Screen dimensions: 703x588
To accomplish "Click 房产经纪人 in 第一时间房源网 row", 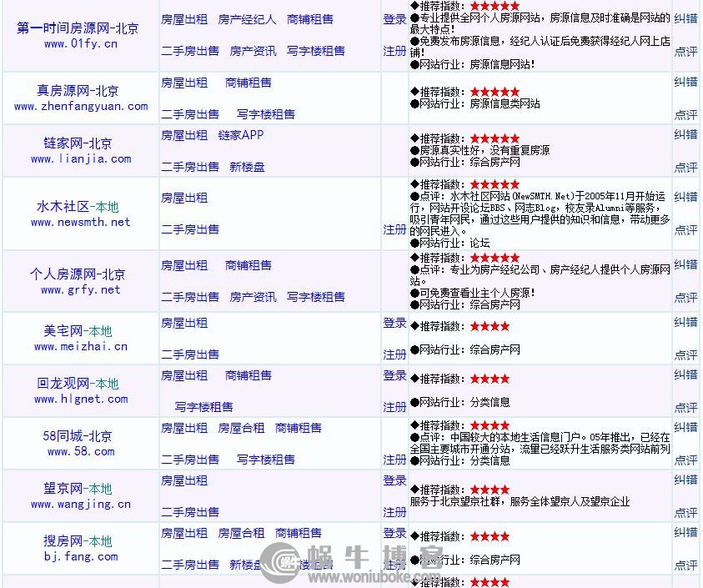I will coord(247,20).
